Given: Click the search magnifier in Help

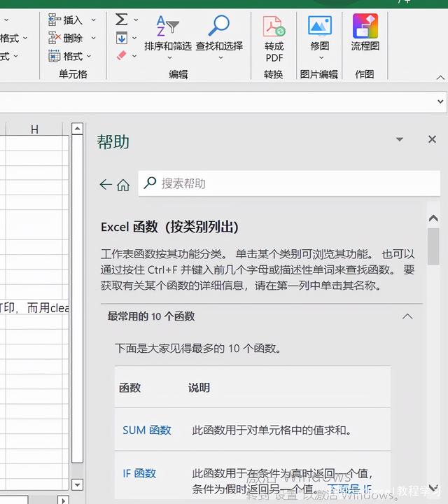Looking at the screenshot, I should (x=150, y=183).
